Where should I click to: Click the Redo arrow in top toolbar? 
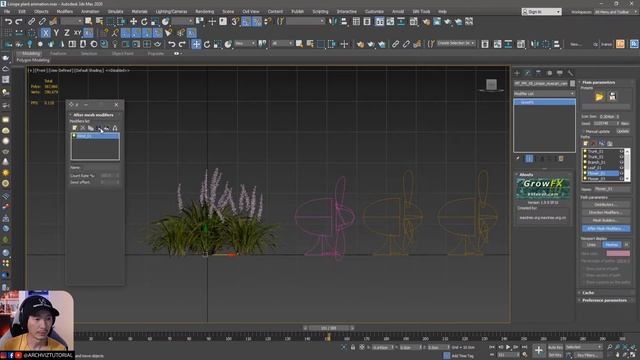pos(19,22)
